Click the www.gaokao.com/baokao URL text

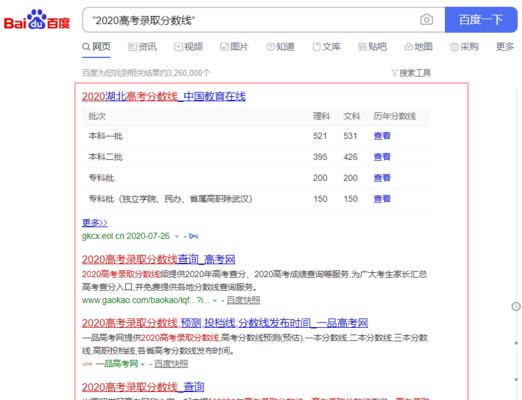tap(146, 300)
